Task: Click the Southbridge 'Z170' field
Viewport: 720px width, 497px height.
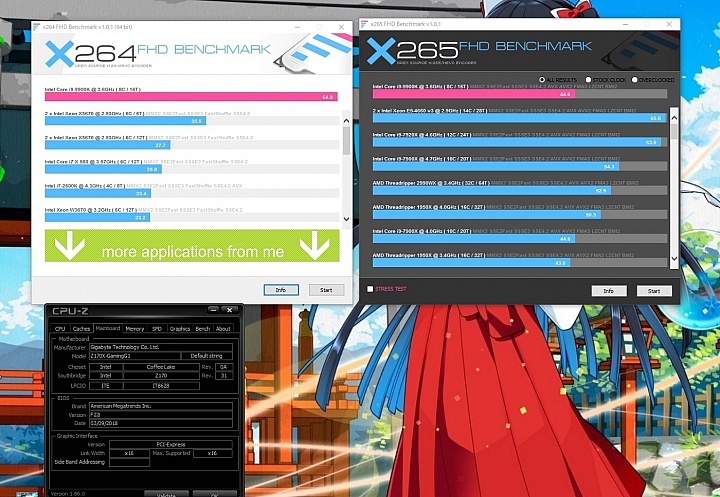Action: 161,376
